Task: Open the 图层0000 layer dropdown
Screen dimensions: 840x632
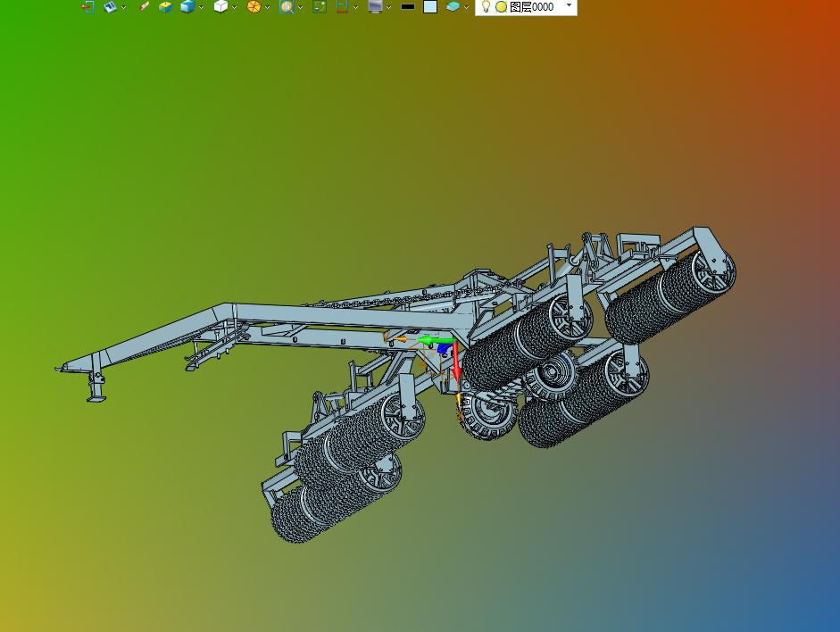Action: [569, 5]
